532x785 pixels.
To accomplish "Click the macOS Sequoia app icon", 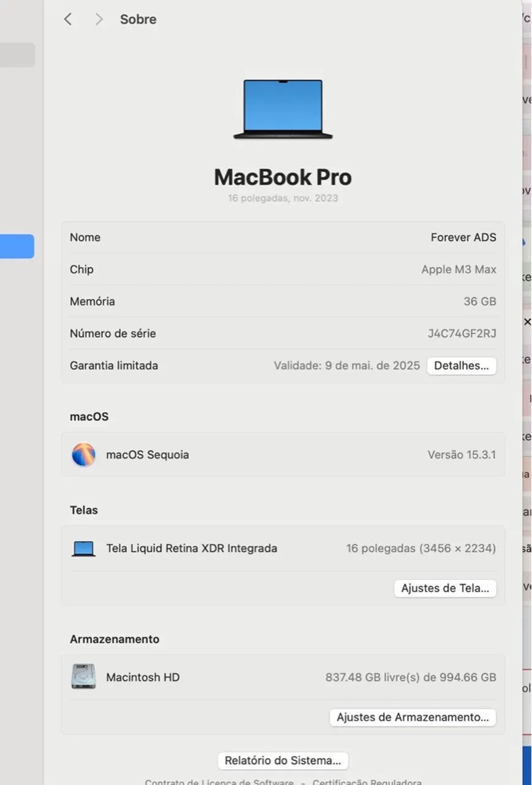I will click(x=84, y=454).
